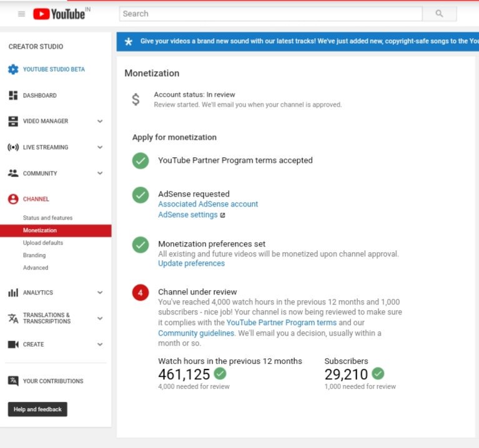Image resolution: width=479 pixels, height=448 pixels.
Task: Expand the Live Streaming section
Action: 100,147
